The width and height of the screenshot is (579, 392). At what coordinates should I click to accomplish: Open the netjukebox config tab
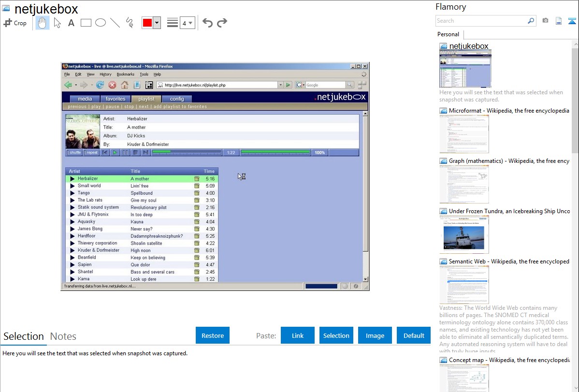[x=177, y=99]
